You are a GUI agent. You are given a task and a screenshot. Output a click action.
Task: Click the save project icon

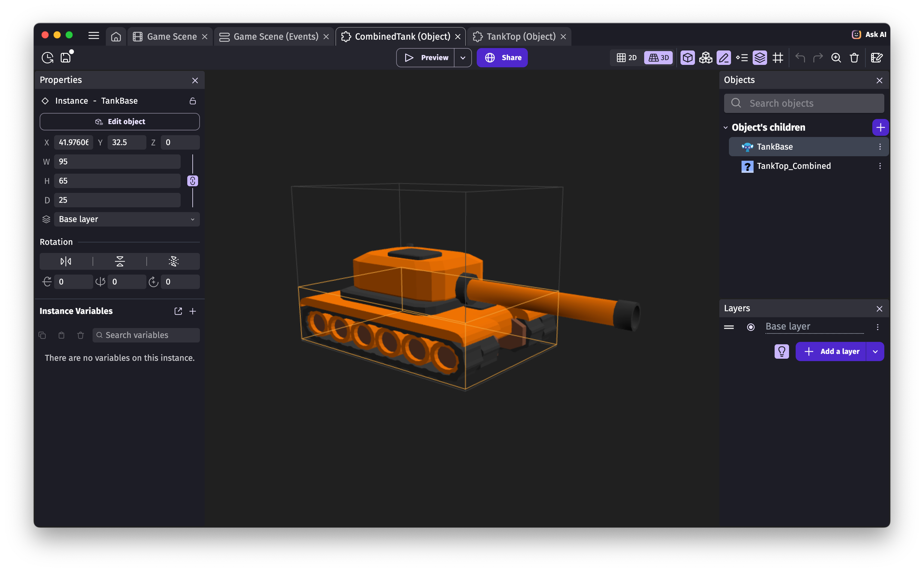pos(66,57)
